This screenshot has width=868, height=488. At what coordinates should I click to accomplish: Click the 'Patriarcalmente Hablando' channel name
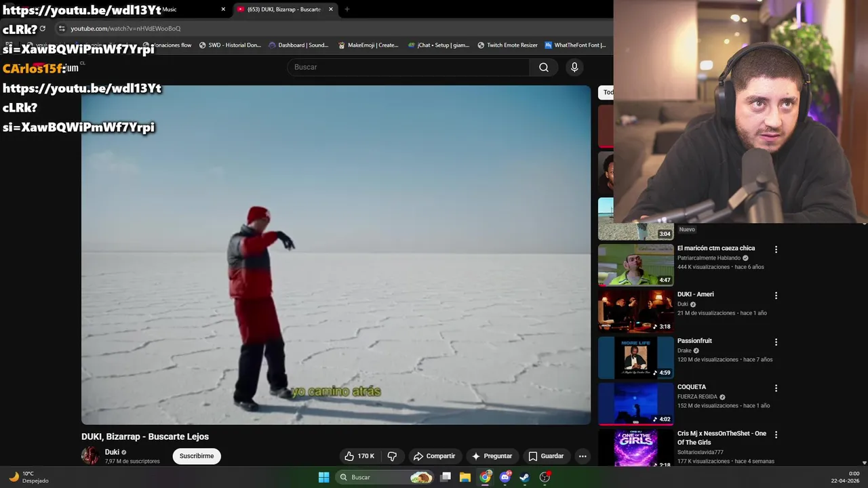[709, 258]
